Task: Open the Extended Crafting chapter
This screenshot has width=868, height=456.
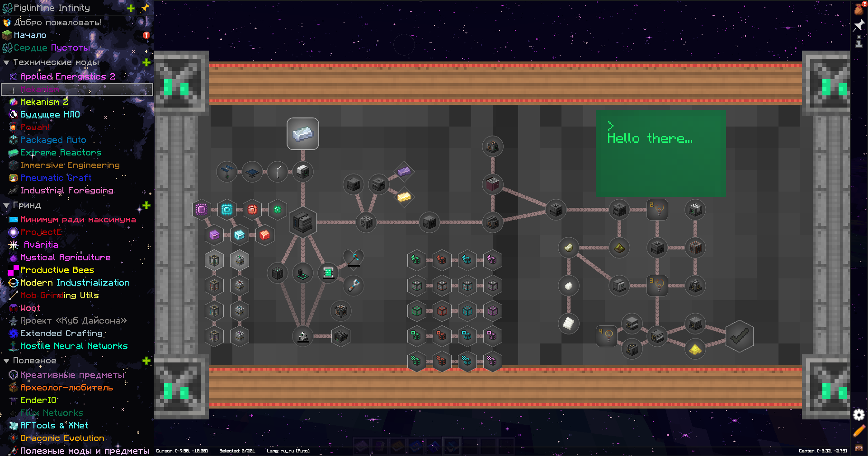Action: [77, 333]
